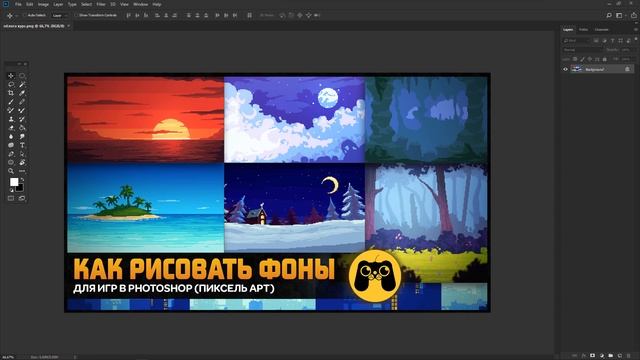Select the Ellipse shape tool
Viewport: 640px width, 360px height.
(x=11, y=162)
